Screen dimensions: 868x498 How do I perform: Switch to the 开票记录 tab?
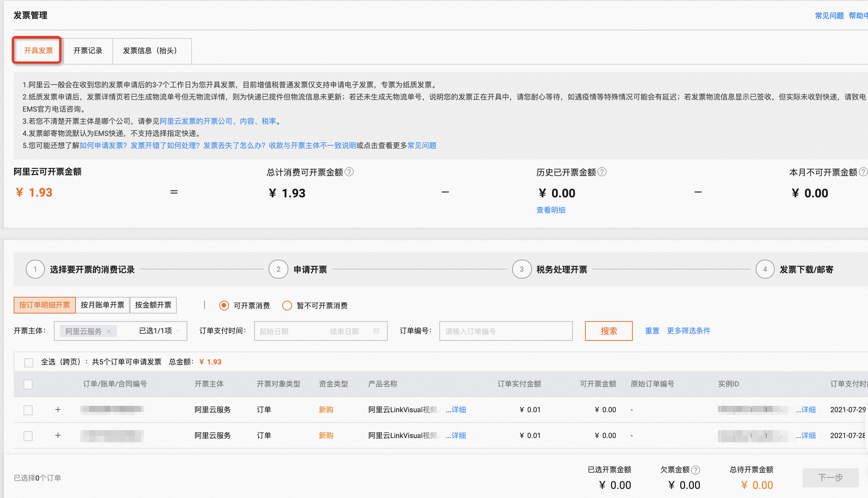pyautogui.click(x=88, y=50)
